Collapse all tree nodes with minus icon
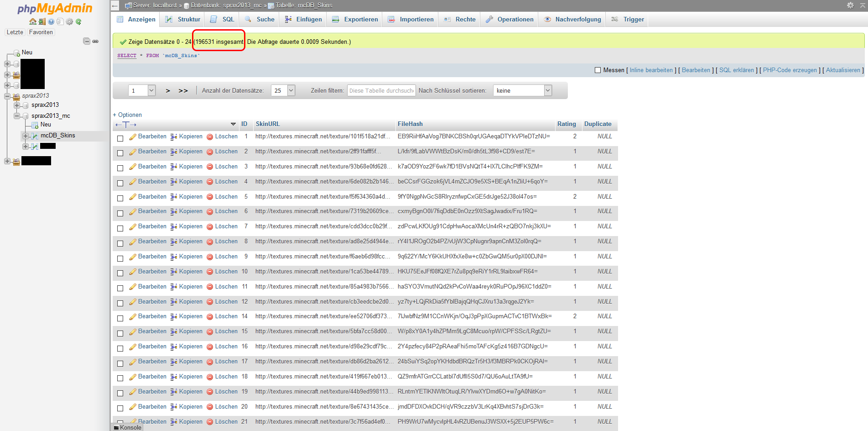The height and width of the screenshot is (431, 868). pyautogui.click(x=87, y=41)
